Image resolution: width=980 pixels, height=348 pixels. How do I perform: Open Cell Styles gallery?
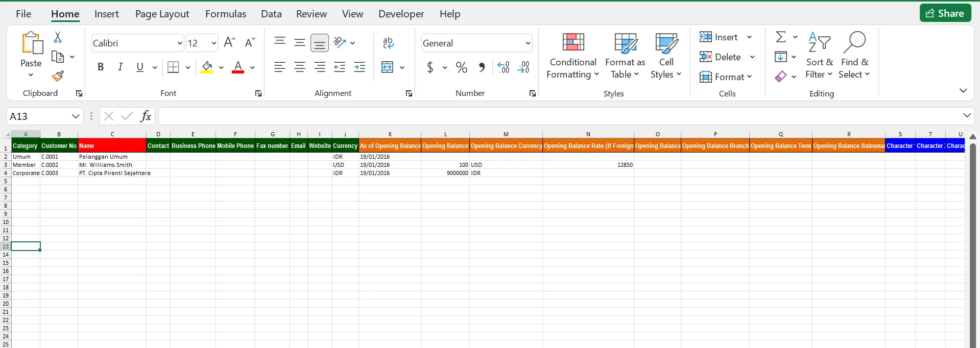click(666, 56)
